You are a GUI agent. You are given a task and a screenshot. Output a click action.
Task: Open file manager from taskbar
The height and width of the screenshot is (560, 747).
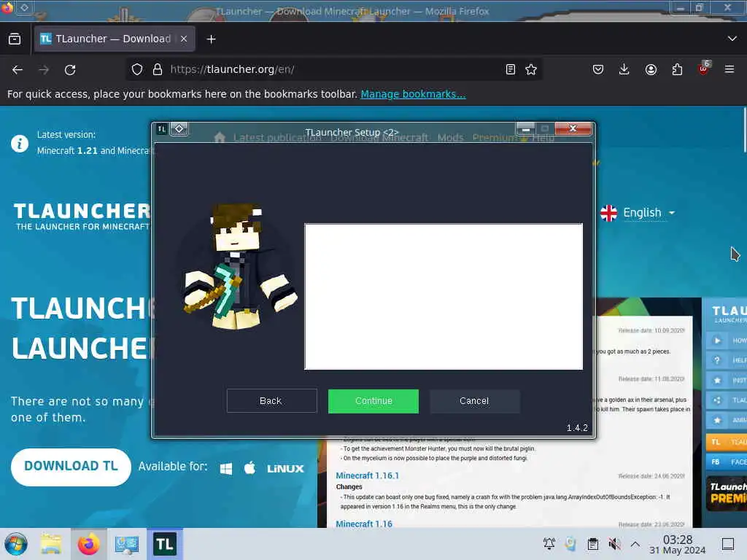click(51, 544)
